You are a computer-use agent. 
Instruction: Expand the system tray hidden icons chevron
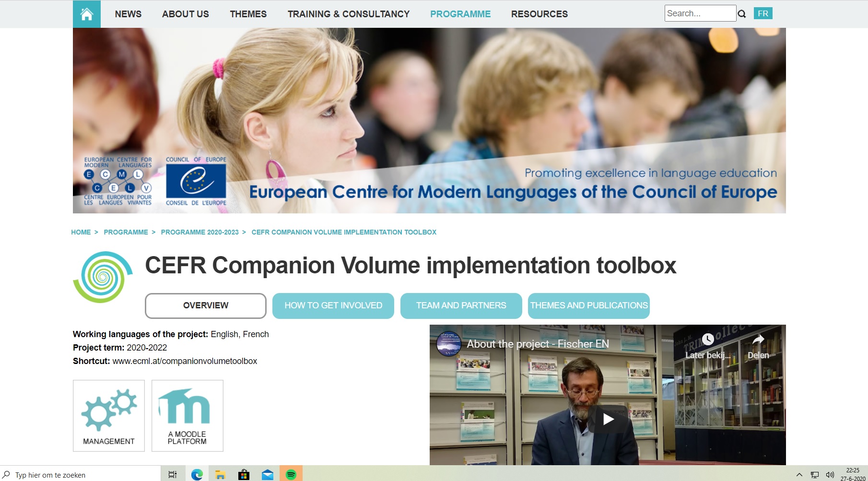click(799, 475)
